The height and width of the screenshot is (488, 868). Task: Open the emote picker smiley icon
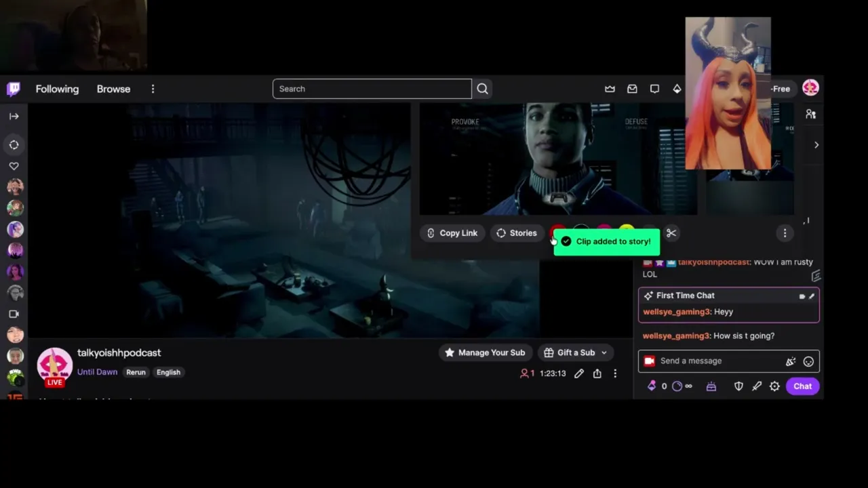(808, 361)
